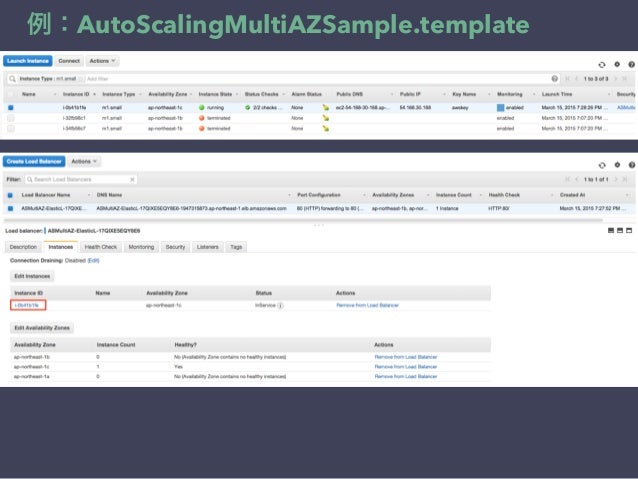Open the Actions dropdown beside Create Load Balancer
Image resolution: width=638 pixels, height=479 pixels.
point(84,162)
